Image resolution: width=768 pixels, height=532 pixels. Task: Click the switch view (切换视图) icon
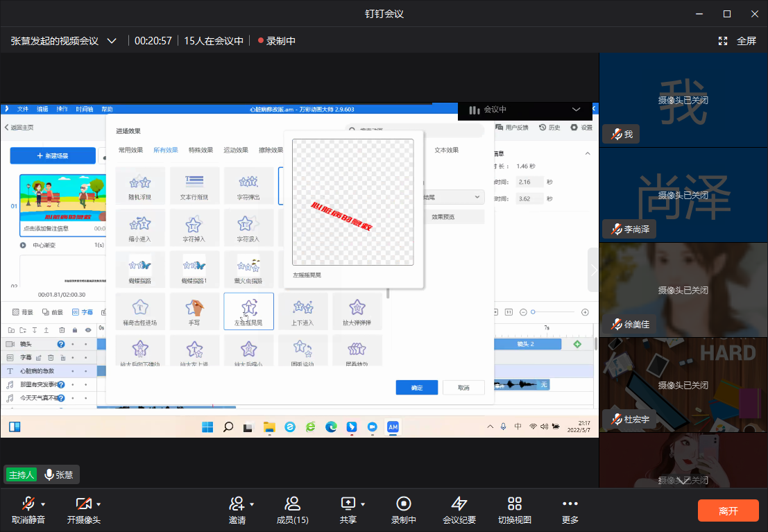[514, 504]
